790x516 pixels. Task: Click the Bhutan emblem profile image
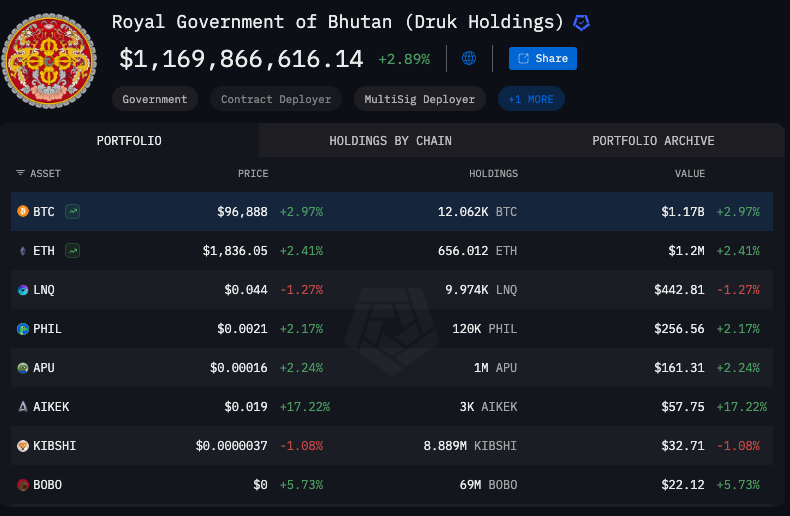click(50, 62)
